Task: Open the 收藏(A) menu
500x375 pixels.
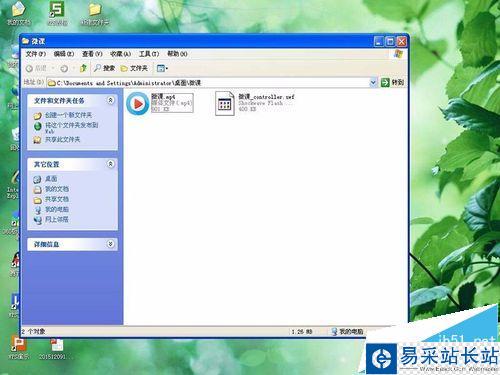Action: [120, 54]
